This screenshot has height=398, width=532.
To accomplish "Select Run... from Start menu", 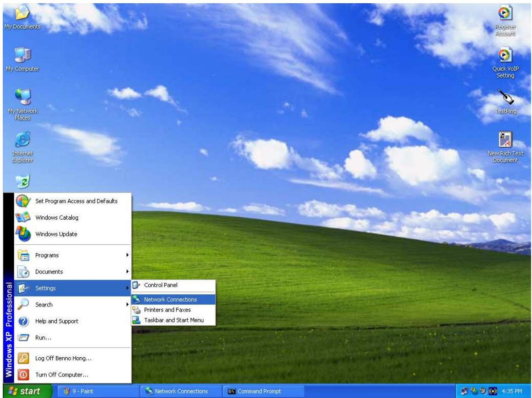I will pos(72,338).
